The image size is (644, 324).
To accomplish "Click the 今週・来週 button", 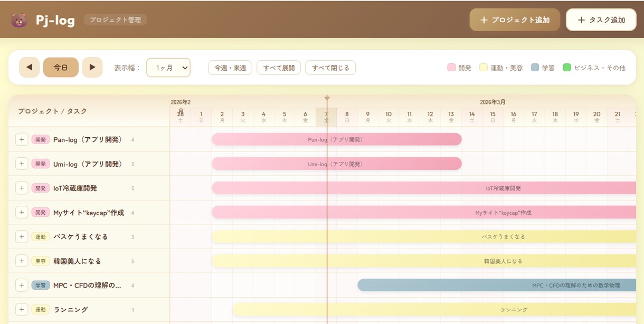I will tap(230, 68).
